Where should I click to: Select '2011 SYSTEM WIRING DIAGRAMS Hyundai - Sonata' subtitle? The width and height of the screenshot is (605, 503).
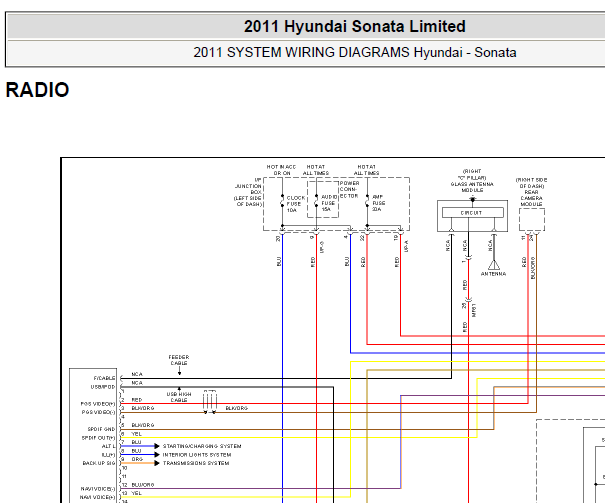(x=355, y=52)
